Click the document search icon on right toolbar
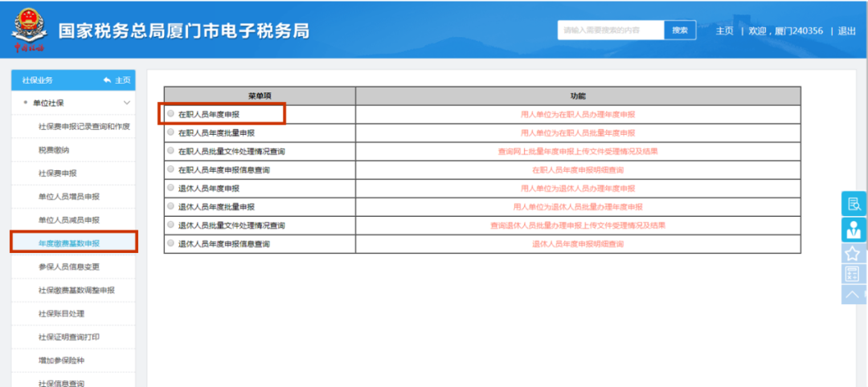Viewport: 868px width, 387px height. [854, 203]
